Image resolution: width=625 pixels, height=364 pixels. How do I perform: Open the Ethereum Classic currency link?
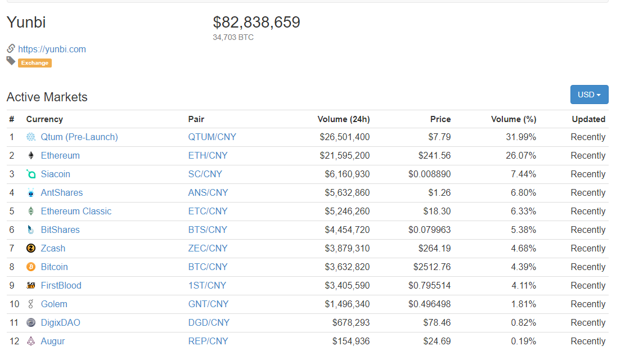[76, 211]
